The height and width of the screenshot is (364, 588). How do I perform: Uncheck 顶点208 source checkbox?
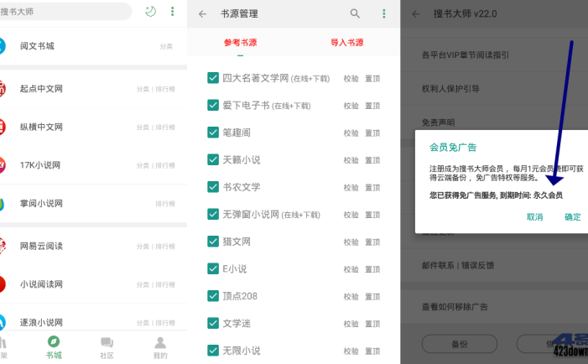tap(213, 296)
